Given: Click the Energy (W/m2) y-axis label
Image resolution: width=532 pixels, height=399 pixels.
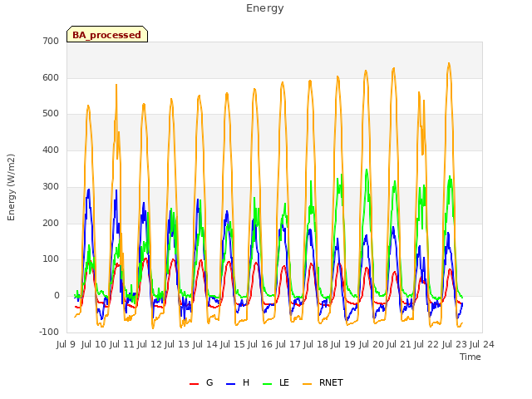Looking at the screenshot, I should (11, 187).
